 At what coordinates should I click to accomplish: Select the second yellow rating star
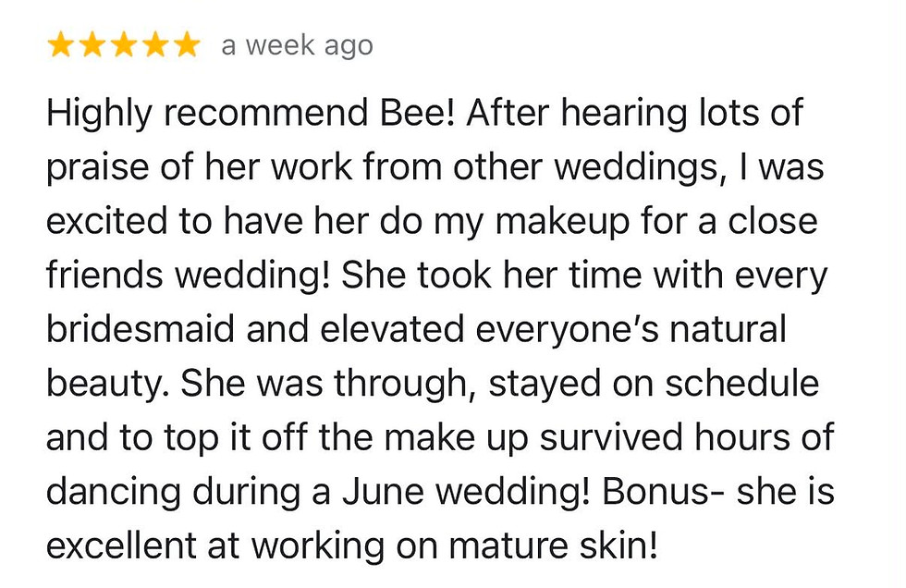coord(92,45)
